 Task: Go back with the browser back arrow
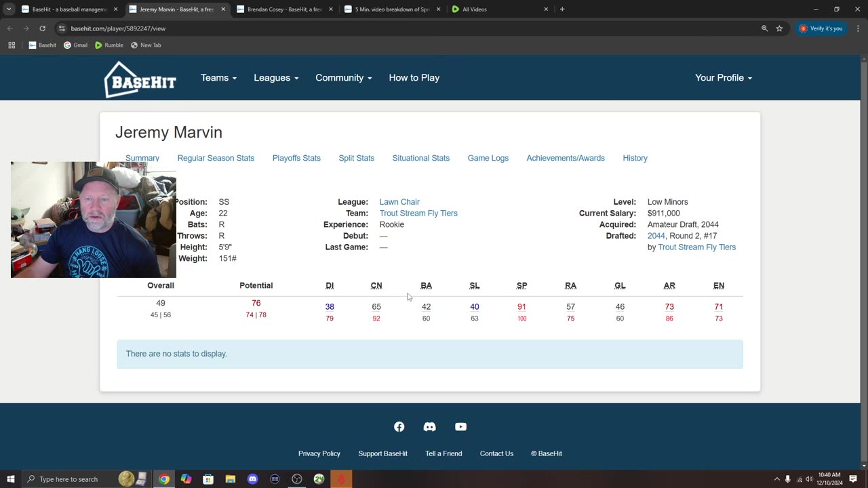[x=10, y=28]
